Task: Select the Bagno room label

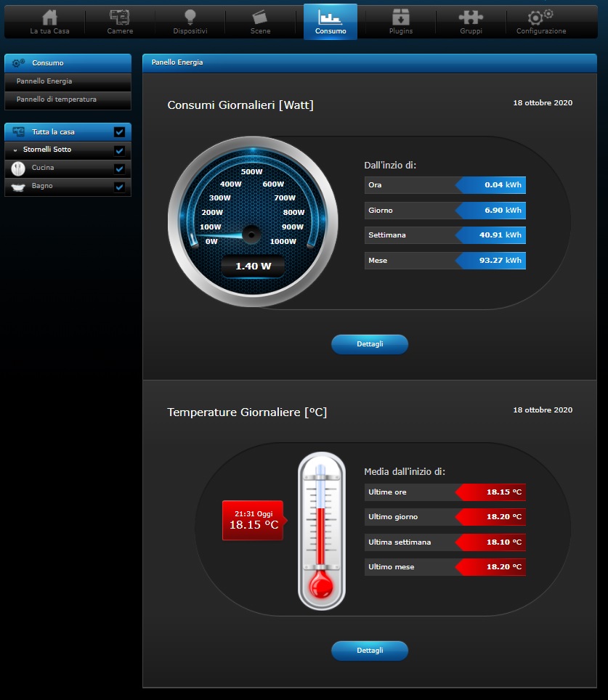Action: point(42,186)
